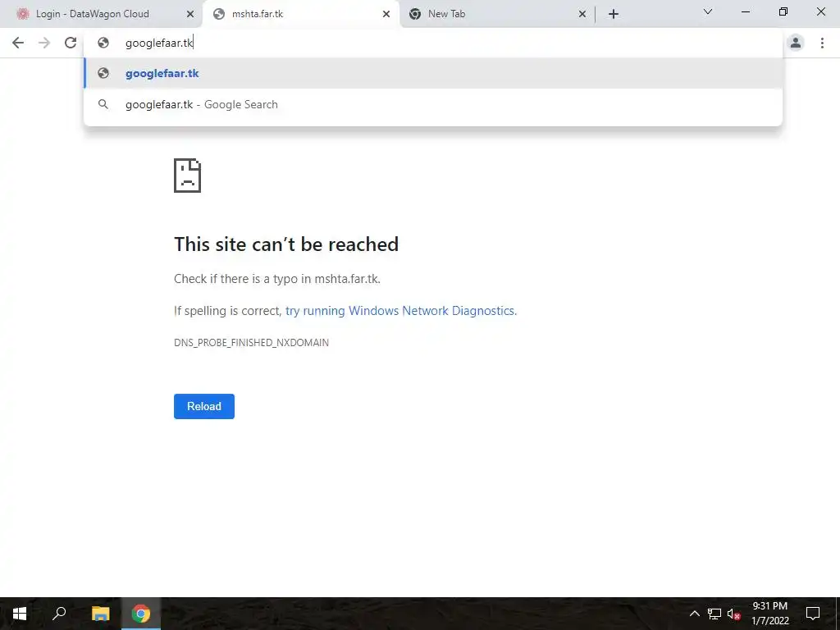This screenshot has height=630, width=840.
Task: Close the Login - DataWagon Cloud tab
Action: (190, 14)
